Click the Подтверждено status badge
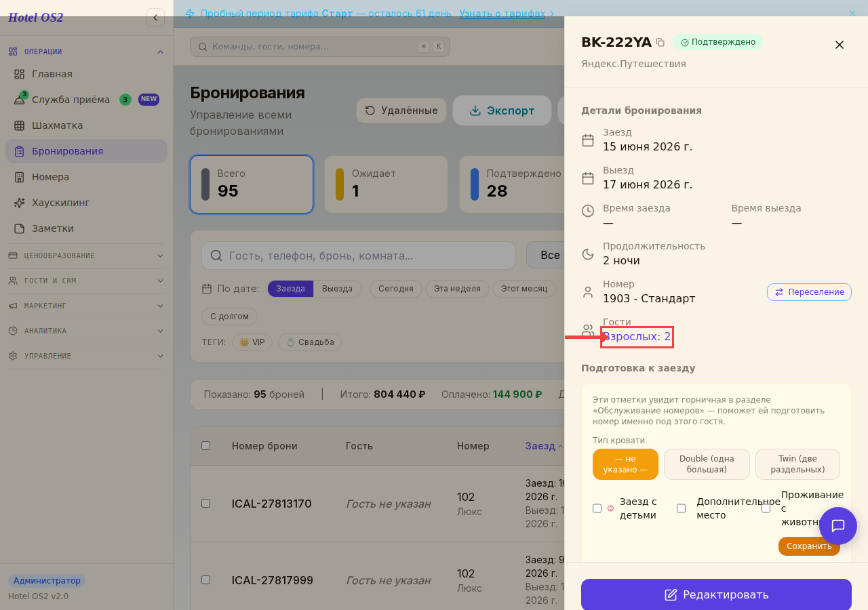This screenshot has width=868, height=610. coord(717,42)
